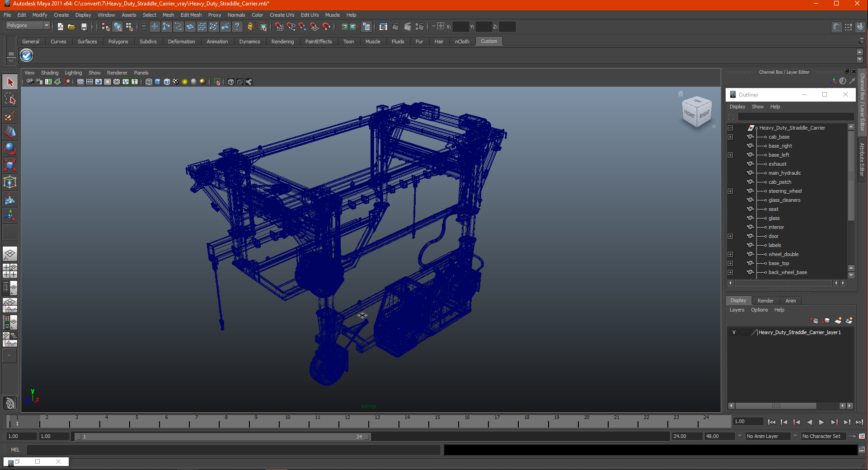Select the arrow Select tool

pyautogui.click(x=10, y=82)
